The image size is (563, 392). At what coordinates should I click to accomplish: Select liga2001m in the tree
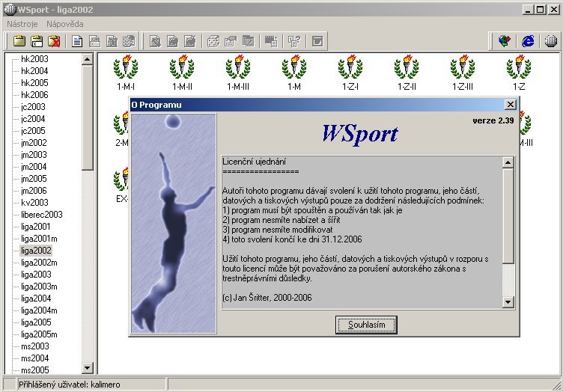coord(39,239)
